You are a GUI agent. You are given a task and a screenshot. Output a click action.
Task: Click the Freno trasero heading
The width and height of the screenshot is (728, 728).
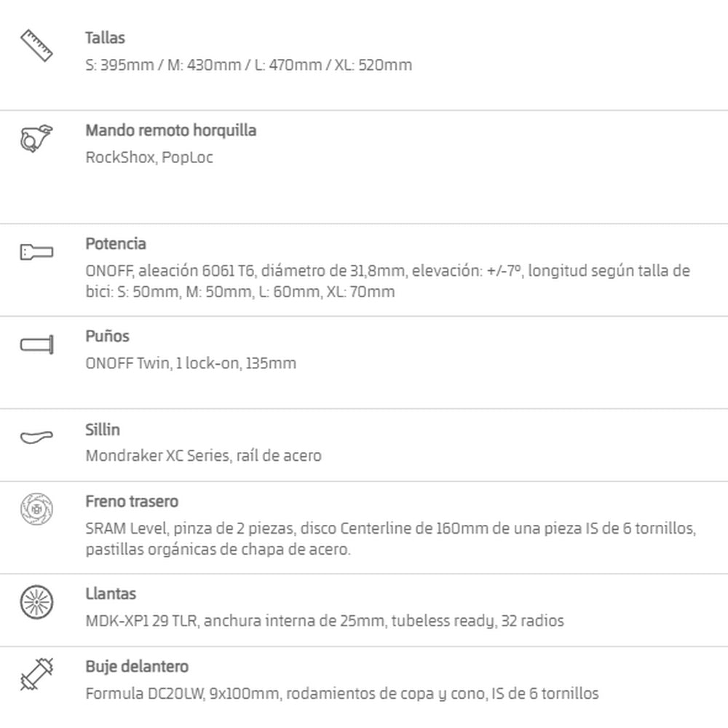pyautogui.click(x=132, y=502)
